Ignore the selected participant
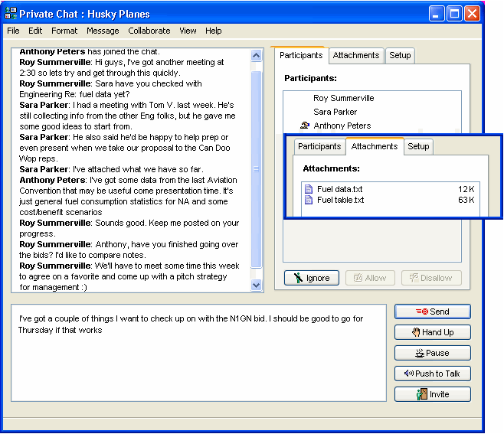The width and height of the screenshot is (504, 434). point(311,278)
